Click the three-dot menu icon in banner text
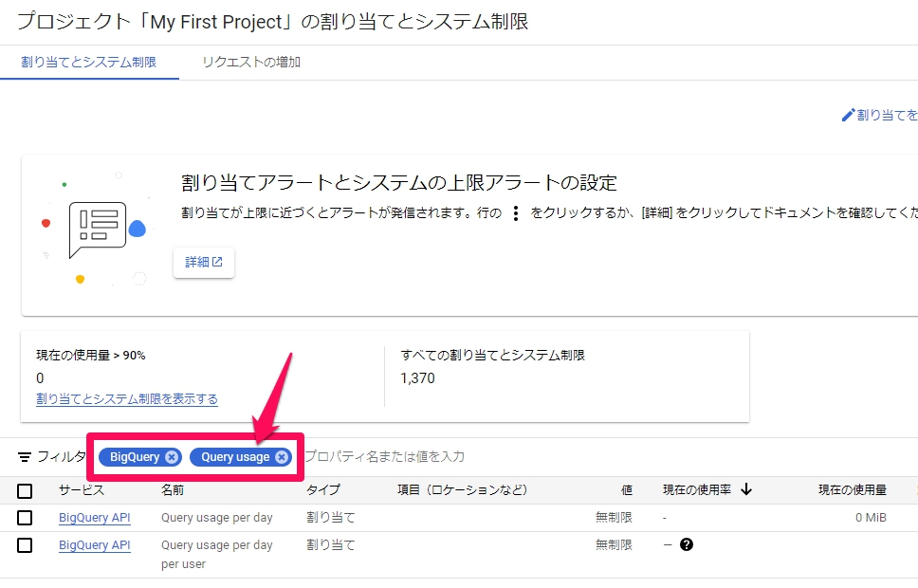This screenshot has width=918, height=588. pyautogui.click(x=516, y=213)
